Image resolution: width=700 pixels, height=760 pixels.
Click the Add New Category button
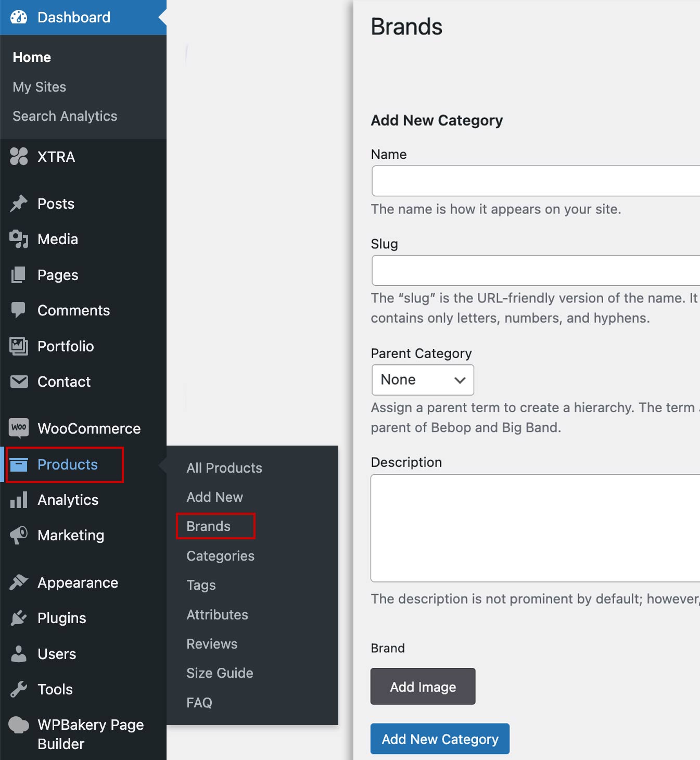(x=440, y=739)
